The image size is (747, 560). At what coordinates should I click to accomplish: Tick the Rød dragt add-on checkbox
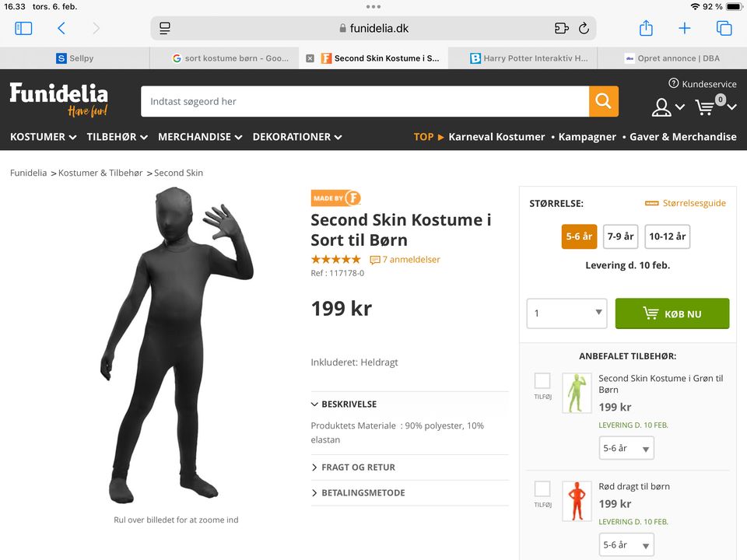point(542,489)
